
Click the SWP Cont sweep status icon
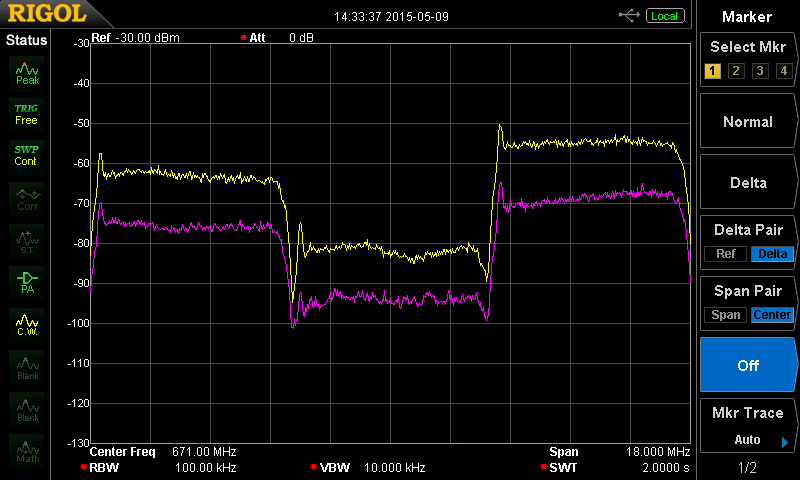coord(26,155)
